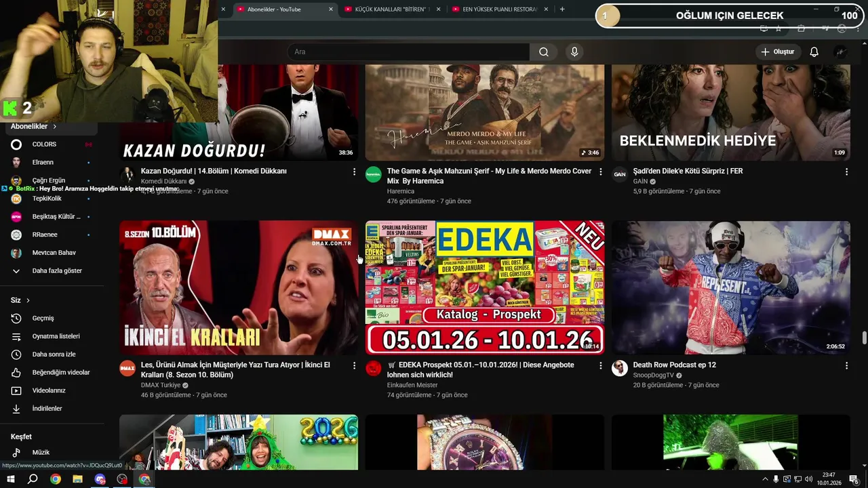
Task: Open the Haremica channel avatar
Action: [x=374, y=174]
